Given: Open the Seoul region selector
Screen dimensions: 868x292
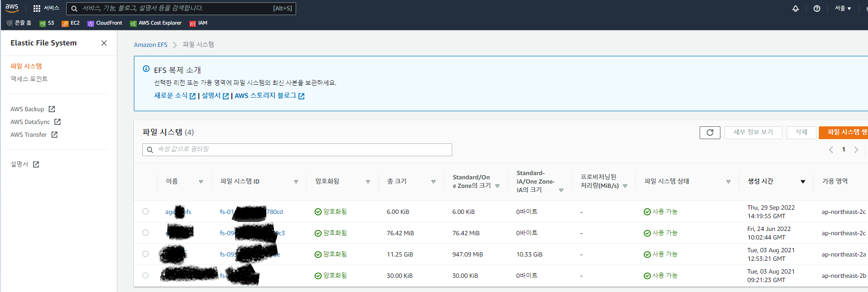Looking at the screenshot, I should tap(843, 8).
